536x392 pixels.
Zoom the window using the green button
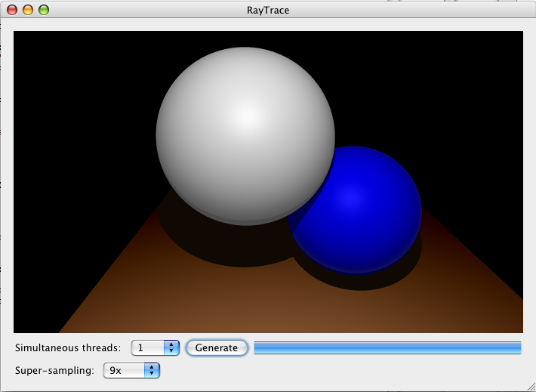pyautogui.click(x=44, y=11)
